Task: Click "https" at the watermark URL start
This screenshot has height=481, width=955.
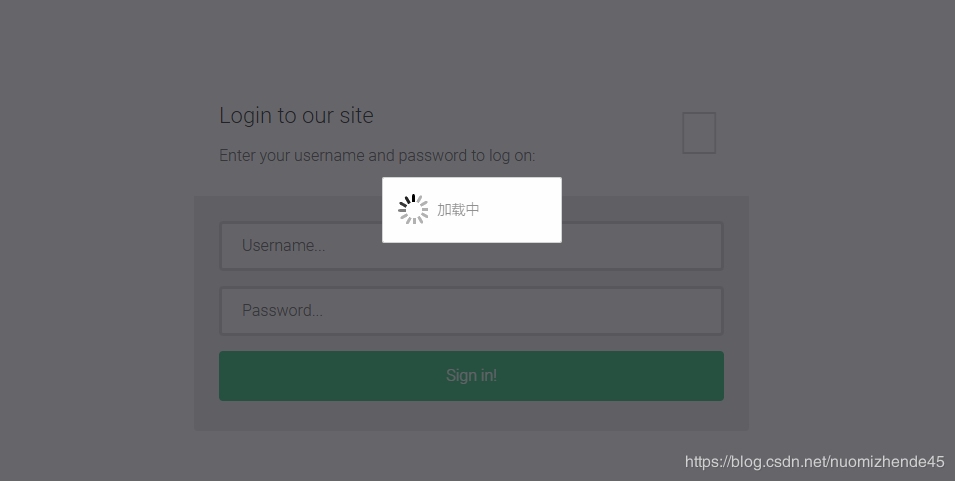Action: (x=703, y=461)
